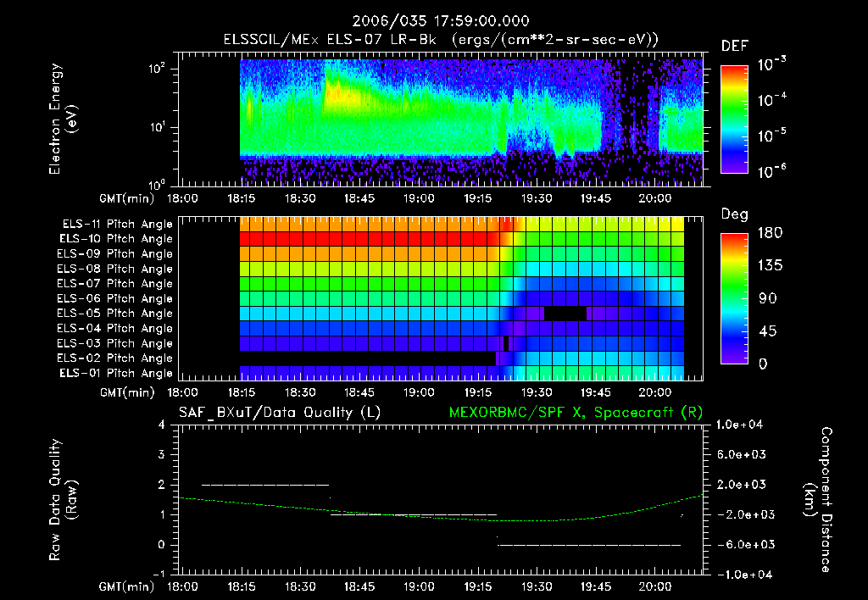Click GMT(min) label under the electron energy panel
Image resolution: width=868 pixels, height=600 pixels.
point(127,198)
